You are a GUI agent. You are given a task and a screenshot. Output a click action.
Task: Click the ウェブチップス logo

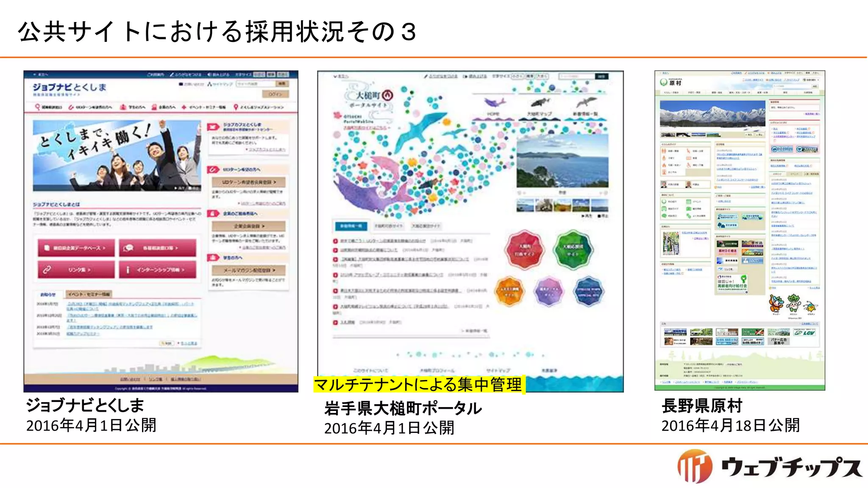[x=769, y=466]
